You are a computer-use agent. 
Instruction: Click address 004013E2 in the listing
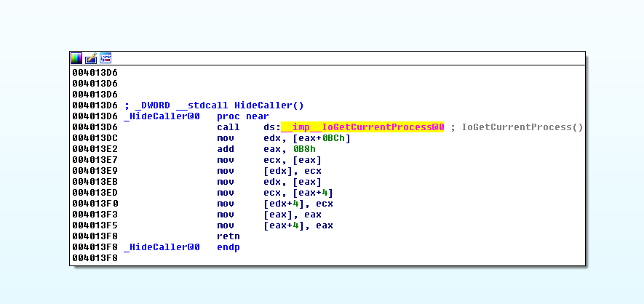(95, 149)
